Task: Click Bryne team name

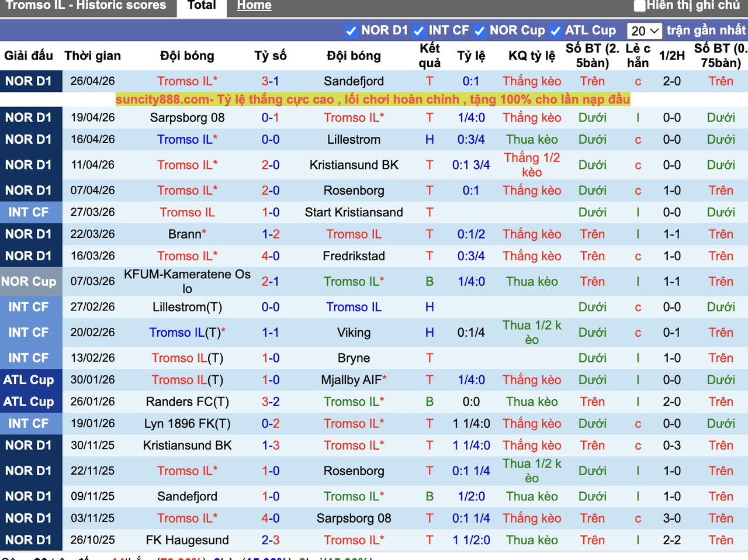Action: point(354,358)
